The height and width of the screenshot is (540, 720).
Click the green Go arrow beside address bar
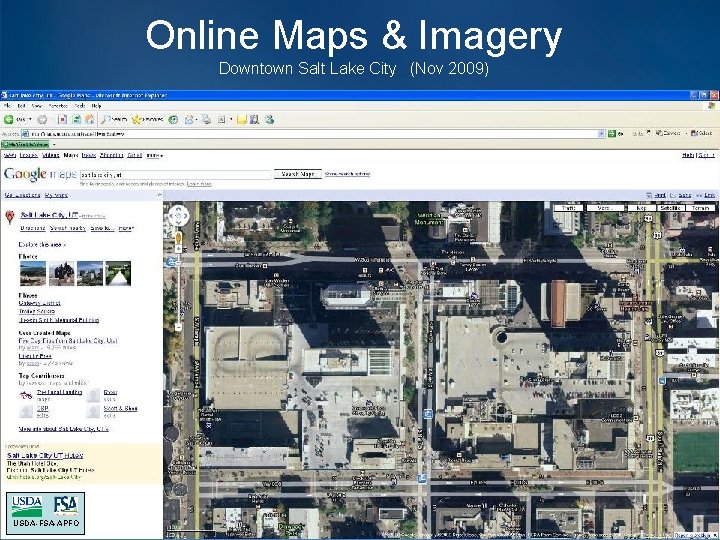(x=612, y=134)
